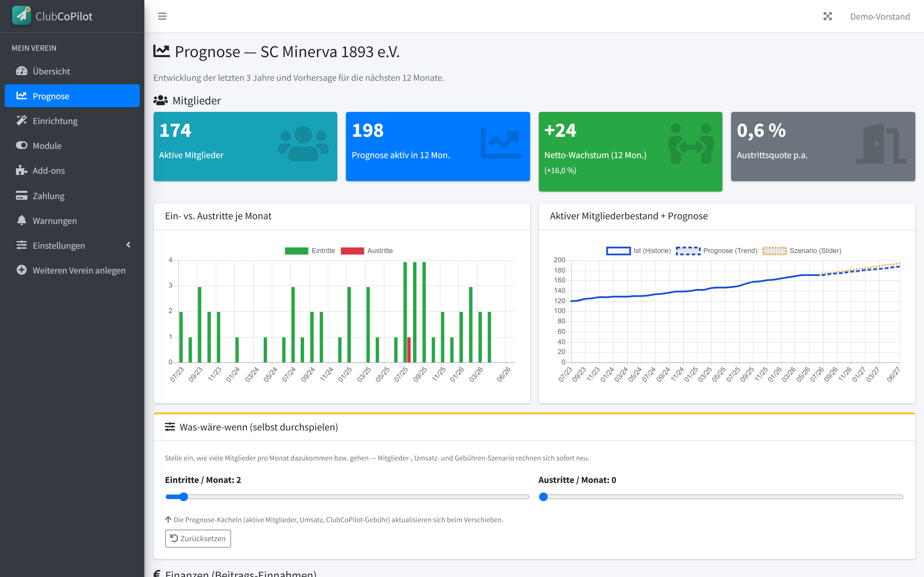Click the bell Warnungen icon

coord(22,220)
